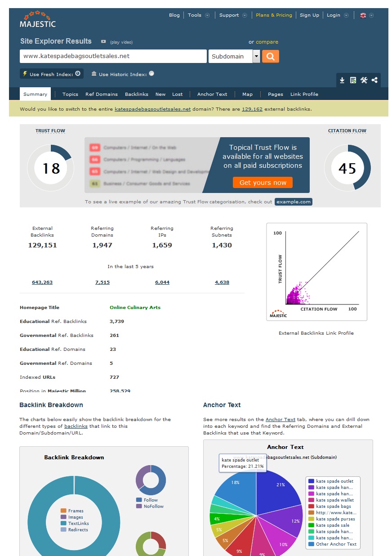The width and height of the screenshot is (392, 556).
Task: Click the kate spade wallet legend entry
Action: click(x=331, y=500)
